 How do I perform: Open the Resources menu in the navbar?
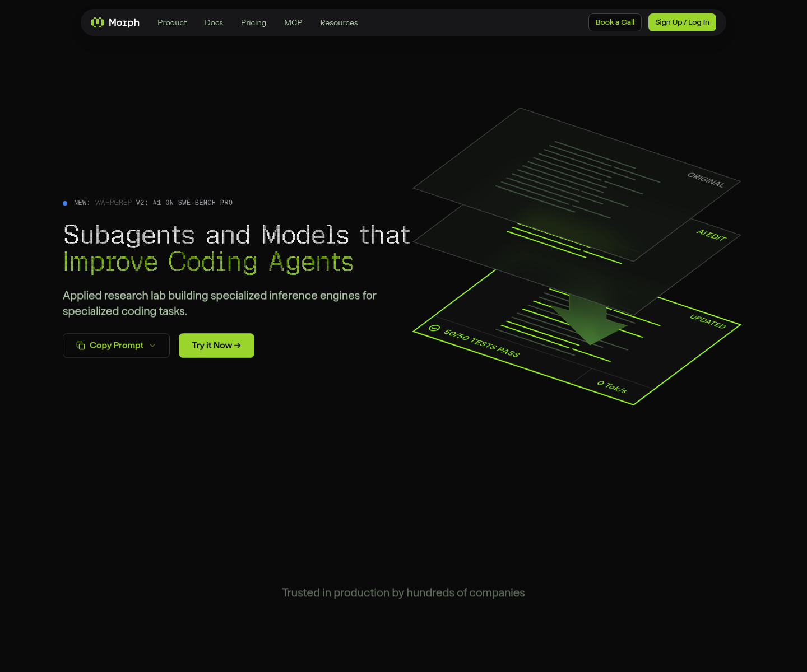tap(338, 22)
